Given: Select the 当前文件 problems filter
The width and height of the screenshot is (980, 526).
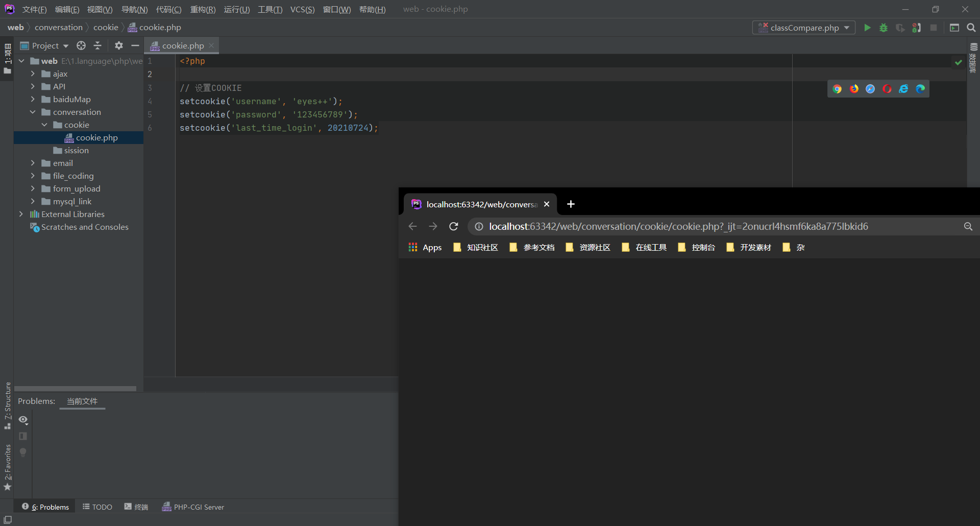Looking at the screenshot, I should pyautogui.click(x=82, y=401).
